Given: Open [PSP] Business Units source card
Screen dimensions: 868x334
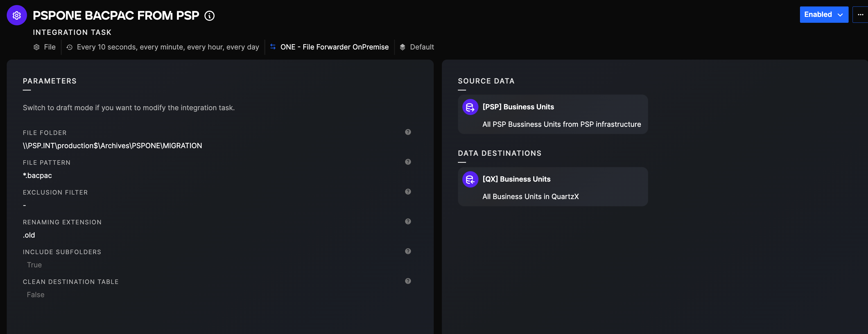Looking at the screenshot, I should (553, 115).
